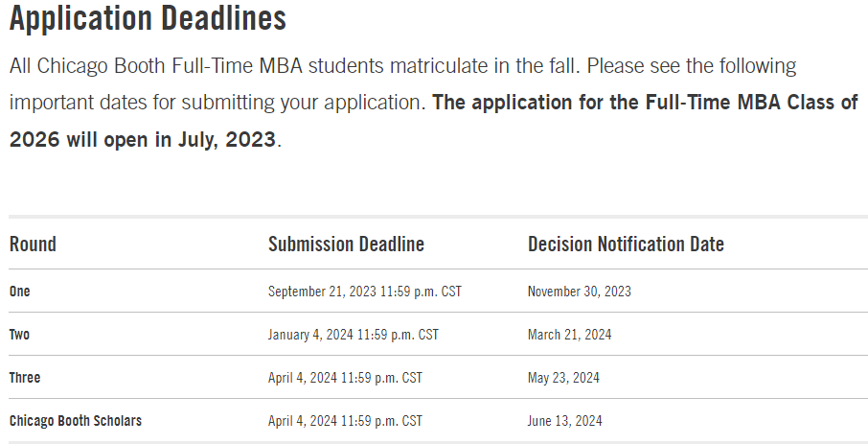Click the January 4, 2024 submission deadline
868x444 pixels.
click(x=354, y=335)
